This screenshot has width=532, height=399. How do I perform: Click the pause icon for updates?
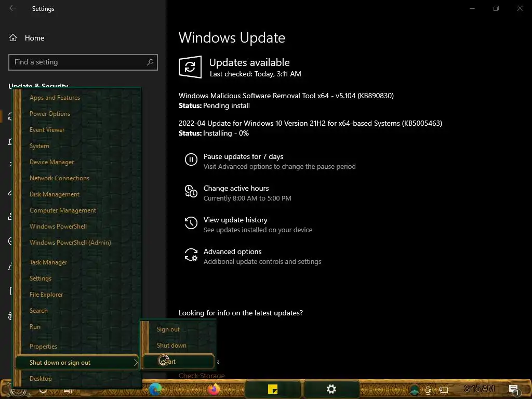191,159
